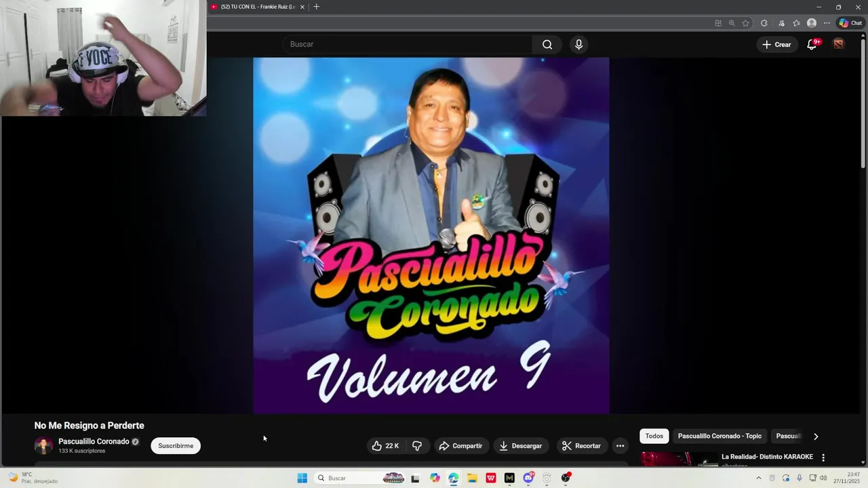Open more actions menu next to Recortar
This screenshot has height=488, width=868.
point(620,446)
